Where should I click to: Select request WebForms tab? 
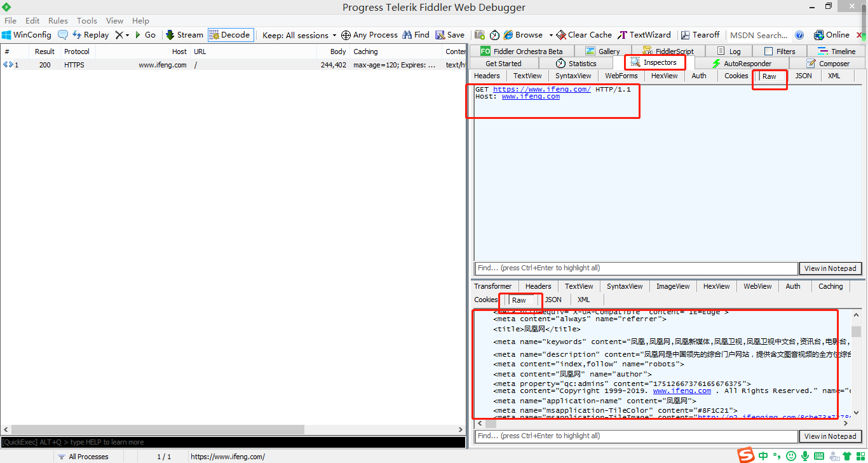coord(621,76)
